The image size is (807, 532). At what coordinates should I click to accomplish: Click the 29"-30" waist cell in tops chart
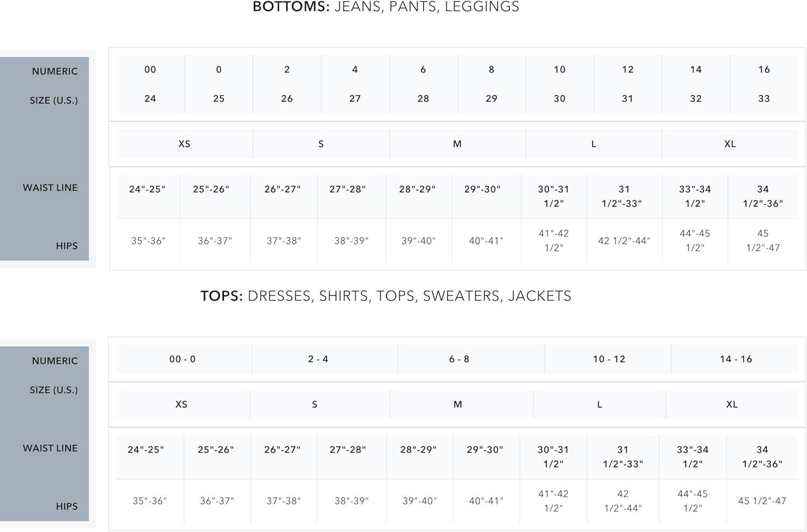point(485,450)
